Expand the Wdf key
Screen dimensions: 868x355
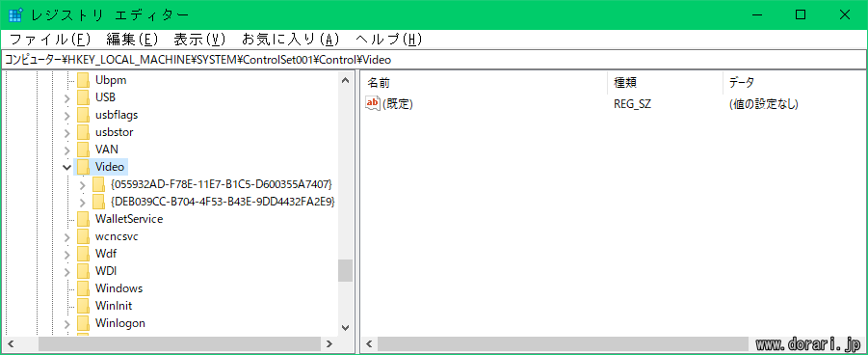(x=67, y=255)
